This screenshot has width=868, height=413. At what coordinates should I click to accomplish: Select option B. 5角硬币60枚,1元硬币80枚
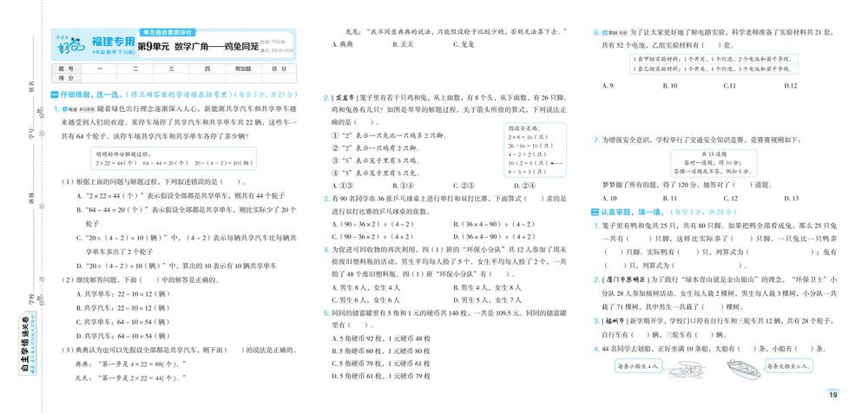tap(381, 351)
